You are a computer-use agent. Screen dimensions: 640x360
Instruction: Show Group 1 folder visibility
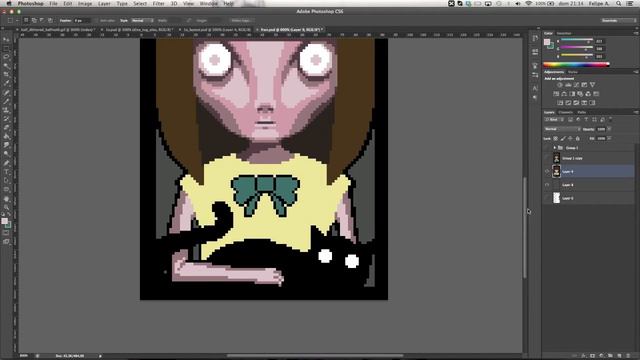tap(547, 148)
